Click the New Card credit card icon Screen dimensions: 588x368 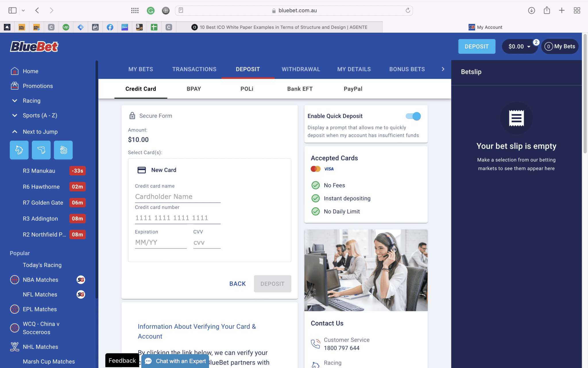click(142, 170)
